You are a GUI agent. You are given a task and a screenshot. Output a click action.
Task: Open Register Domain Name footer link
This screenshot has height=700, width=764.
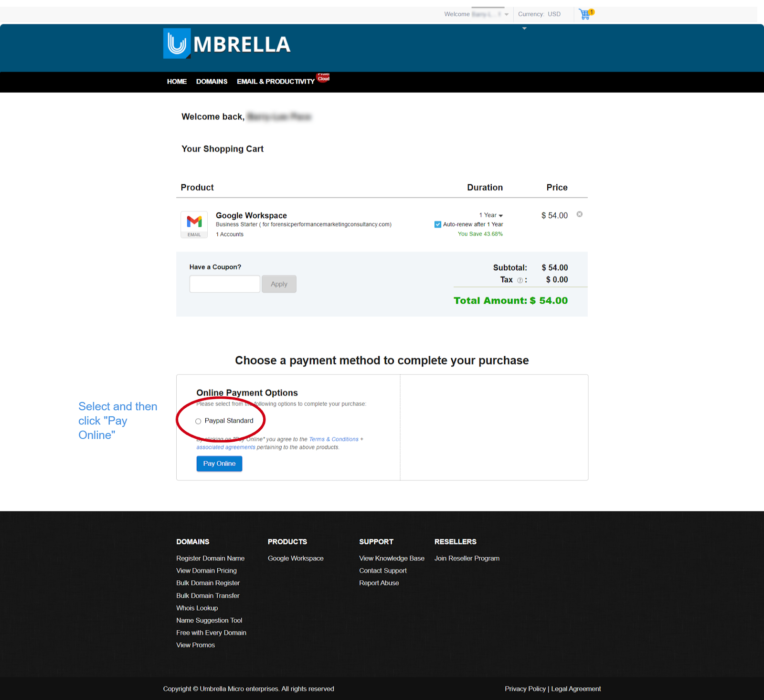tap(210, 558)
